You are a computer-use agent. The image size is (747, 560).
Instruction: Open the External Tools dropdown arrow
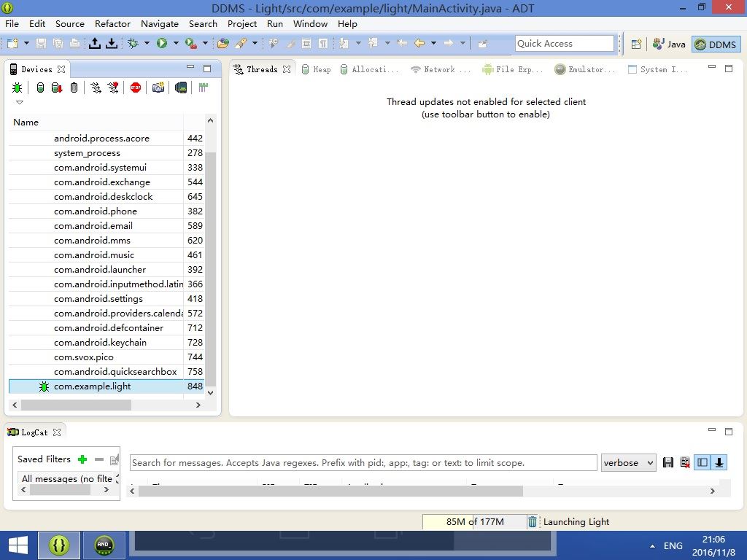point(205,43)
